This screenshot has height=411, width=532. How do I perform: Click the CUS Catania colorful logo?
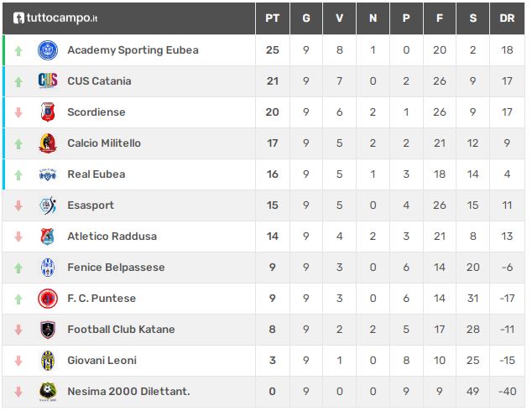pyautogui.click(x=48, y=81)
